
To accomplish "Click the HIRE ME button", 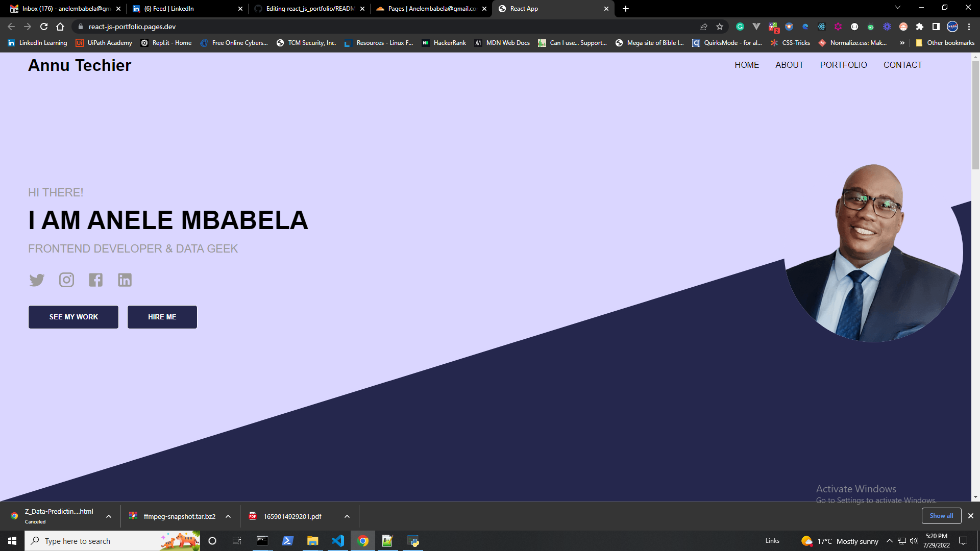I will [x=162, y=317].
